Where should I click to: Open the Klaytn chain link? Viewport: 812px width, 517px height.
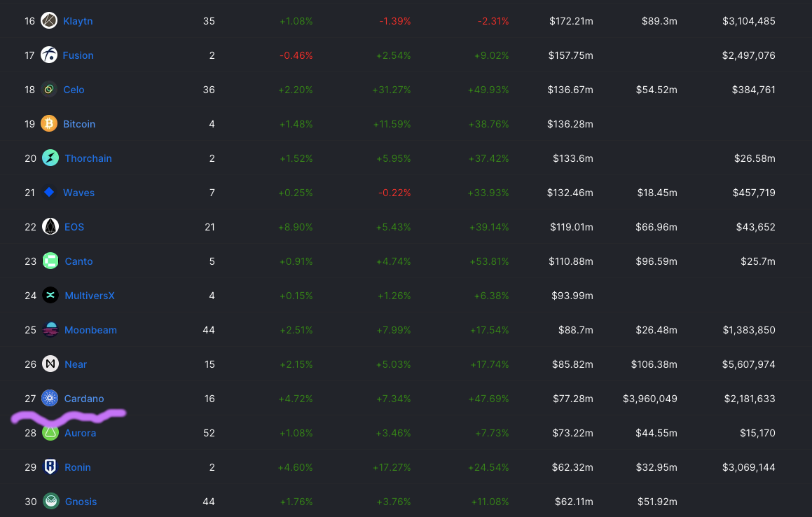pyautogui.click(x=78, y=21)
